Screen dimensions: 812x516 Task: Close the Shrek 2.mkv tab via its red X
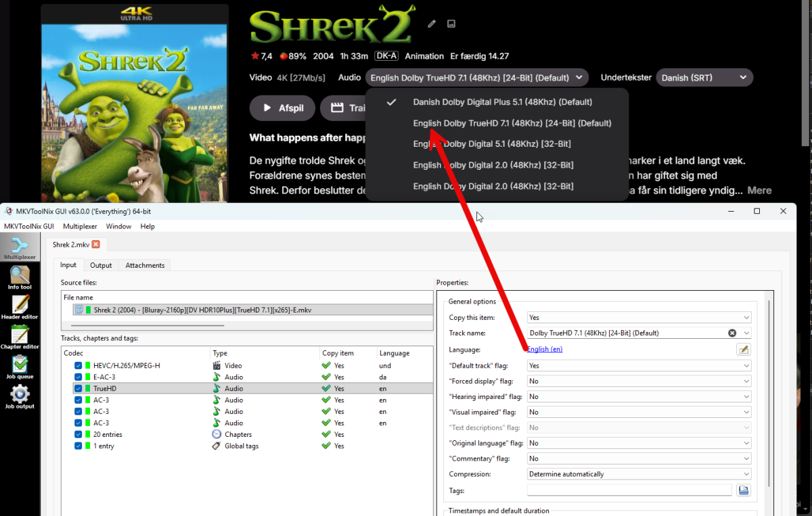point(95,244)
